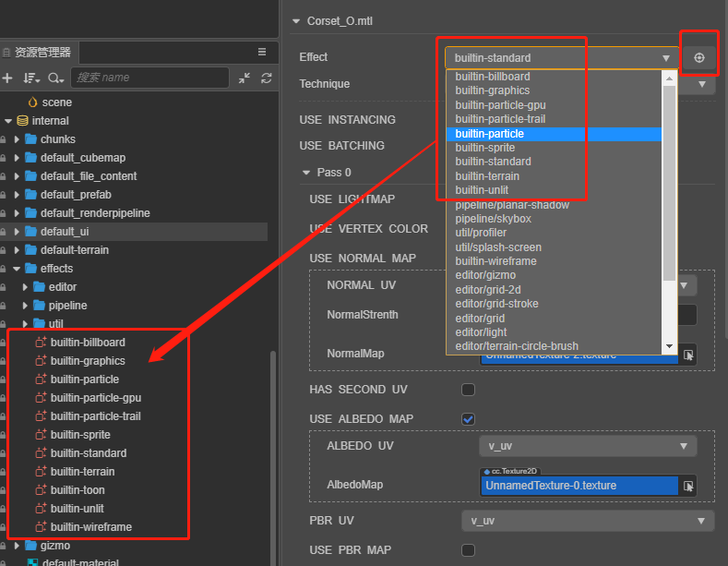The image size is (728, 566).
Task: Select the default_cubemap folder icon
Action: [x=30, y=158]
